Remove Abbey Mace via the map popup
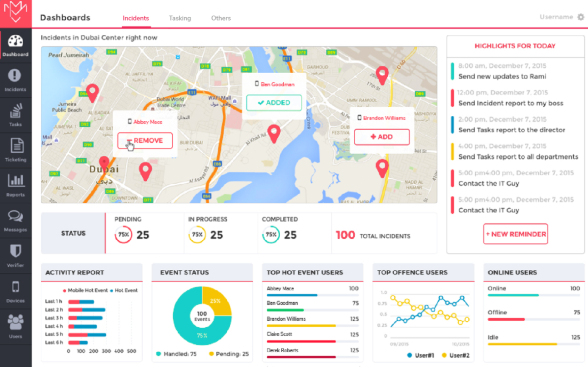 pyautogui.click(x=146, y=141)
